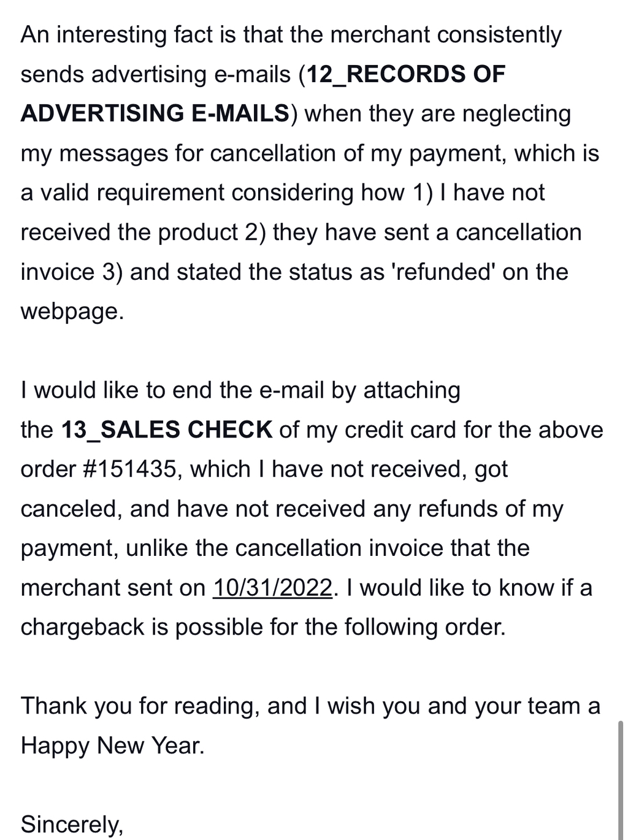This screenshot has width=628, height=840.
Task: Click the 'Happy New Year.' text
Action: [x=112, y=746]
